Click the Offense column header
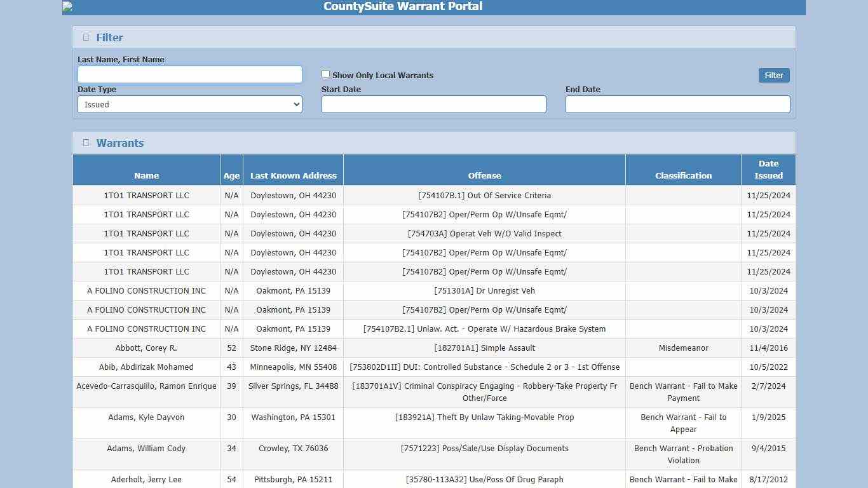The image size is (868, 488). [484, 175]
